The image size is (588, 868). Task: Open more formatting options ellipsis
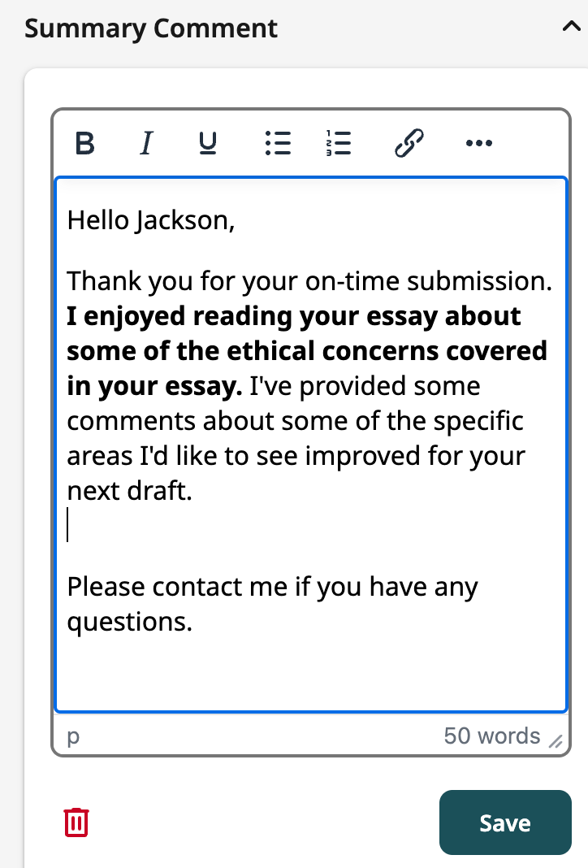point(479,143)
